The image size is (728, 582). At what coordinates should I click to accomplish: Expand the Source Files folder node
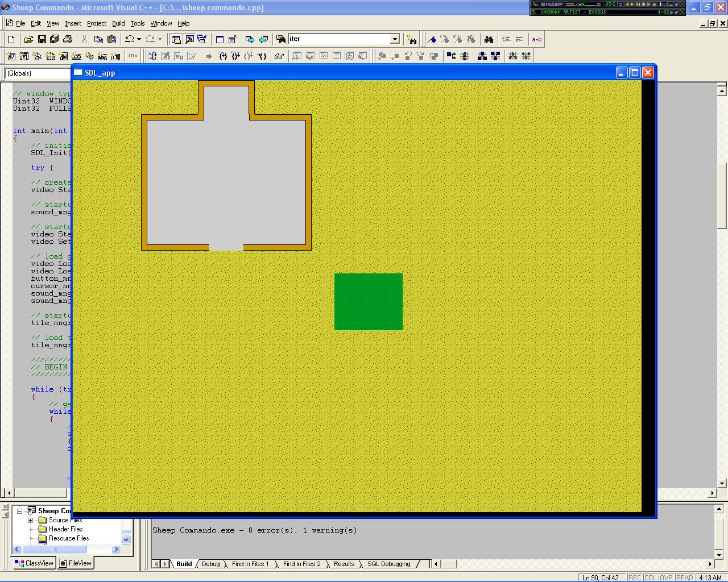point(30,520)
